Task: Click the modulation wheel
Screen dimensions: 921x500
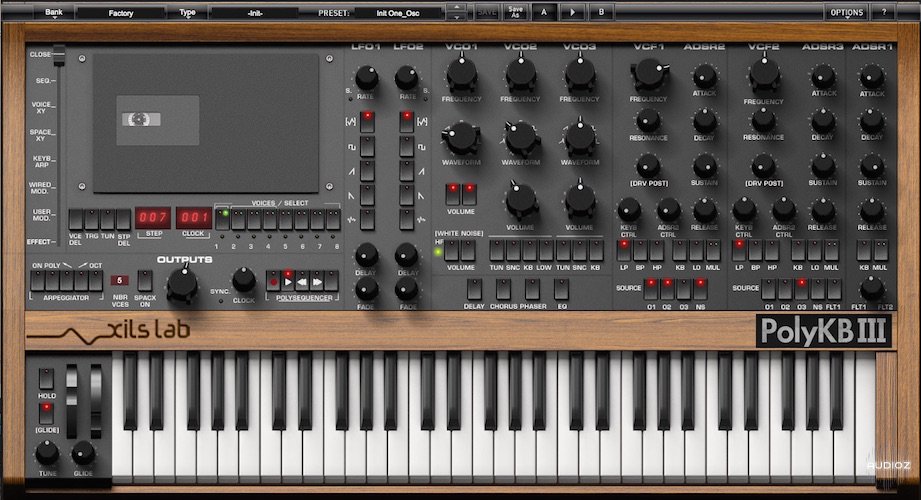Action: [x=95, y=401]
